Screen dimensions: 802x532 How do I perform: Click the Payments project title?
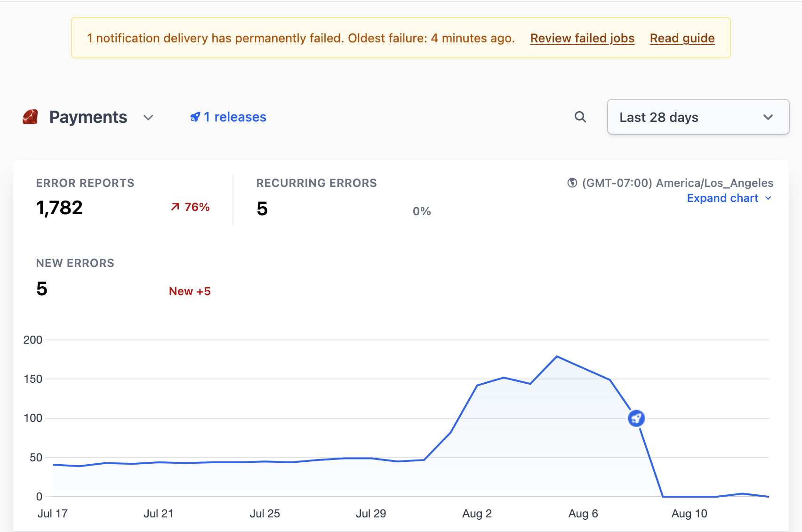pos(88,117)
